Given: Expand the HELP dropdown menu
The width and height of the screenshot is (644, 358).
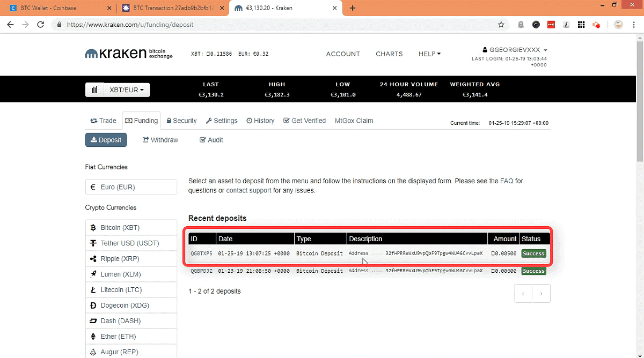Looking at the screenshot, I should click(x=429, y=54).
